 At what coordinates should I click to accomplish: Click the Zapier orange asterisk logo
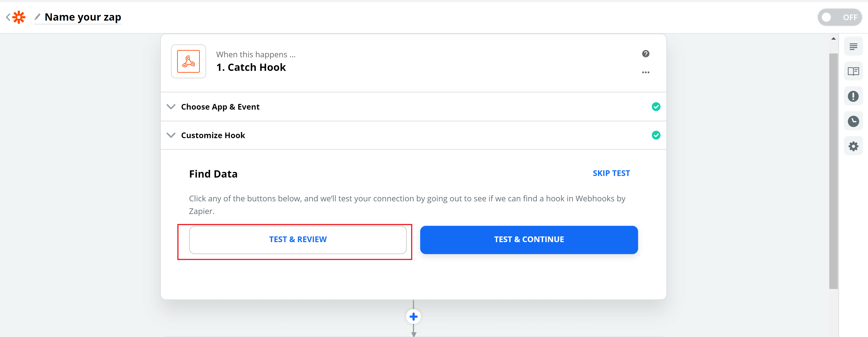[19, 17]
